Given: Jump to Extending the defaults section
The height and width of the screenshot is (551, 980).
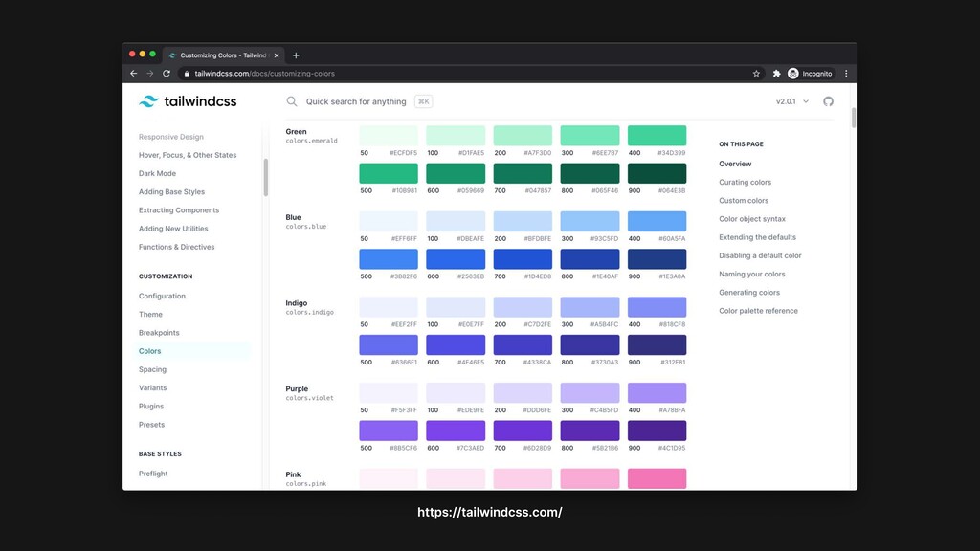Looking at the screenshot, I should pyautogui.click(x=758, y=237).
